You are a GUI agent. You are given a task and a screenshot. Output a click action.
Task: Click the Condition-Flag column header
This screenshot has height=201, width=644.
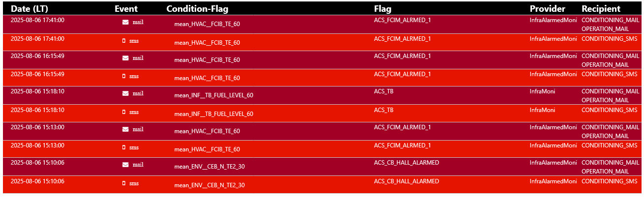[197, 8]
